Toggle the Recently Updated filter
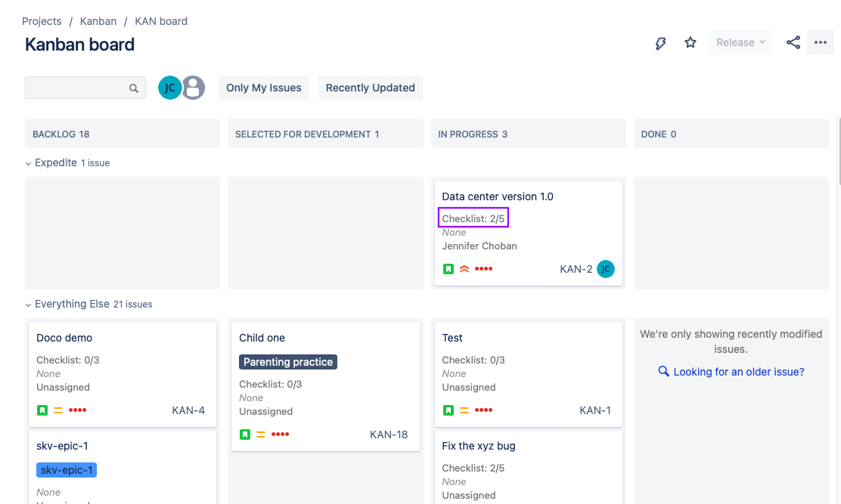Screen dimensions: 841x504 [x=371, y=88]
